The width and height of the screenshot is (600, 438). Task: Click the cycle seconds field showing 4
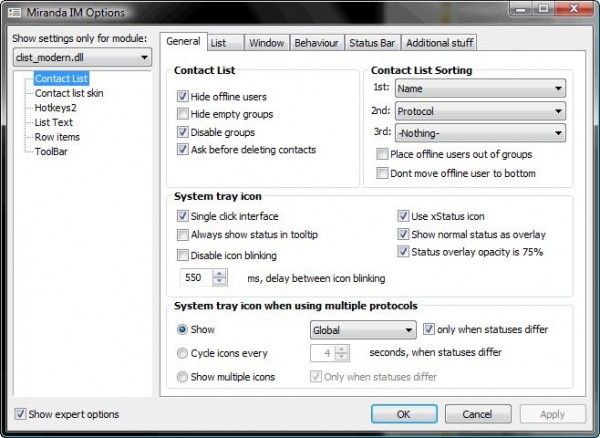tap(323, 353)
